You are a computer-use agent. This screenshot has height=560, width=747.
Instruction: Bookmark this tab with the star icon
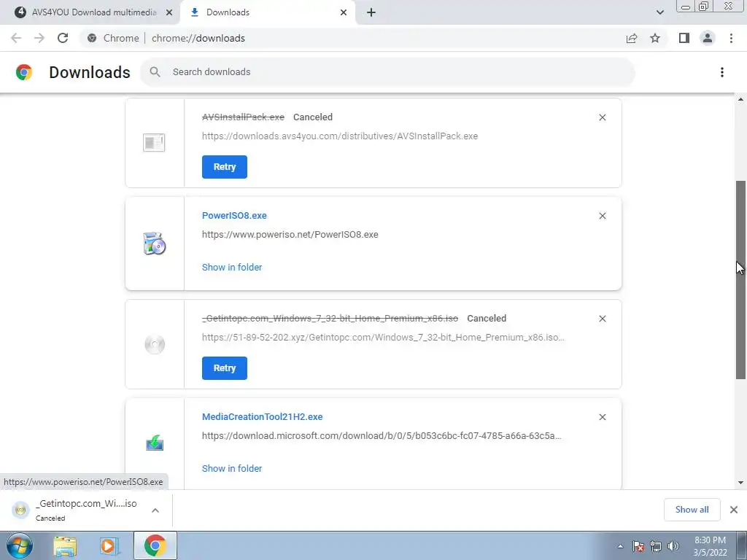(655, 38)
